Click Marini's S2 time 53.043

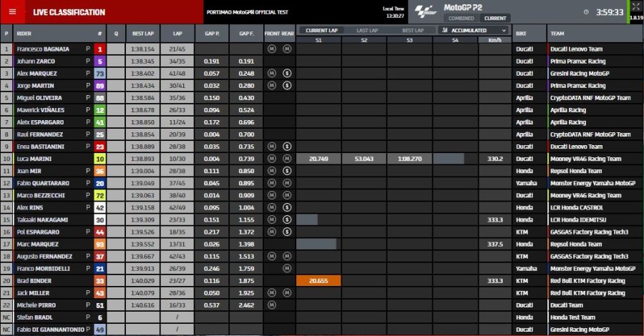pos(364,159)
